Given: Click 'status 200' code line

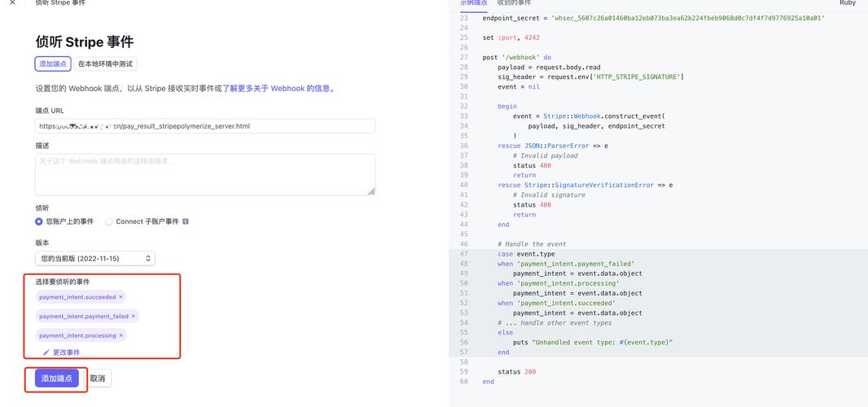Looking at the screenshot, I should coord(516,372).
